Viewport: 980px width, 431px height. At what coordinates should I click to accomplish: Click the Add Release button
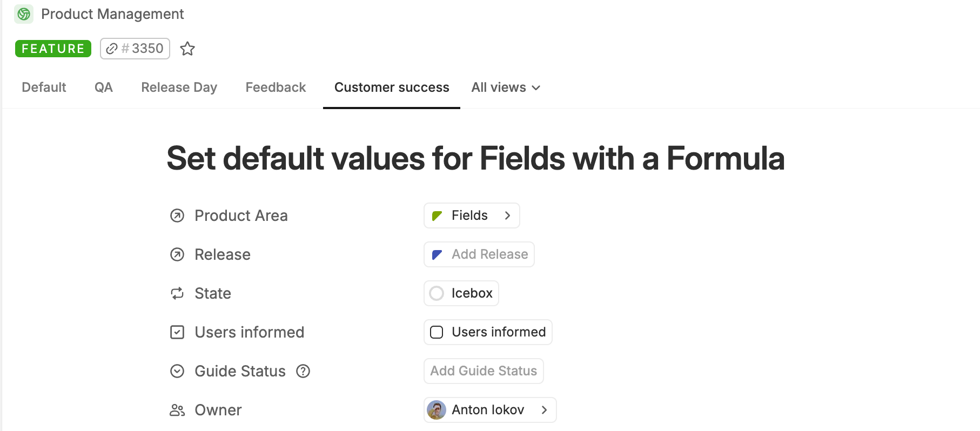(x=480, y=254)
